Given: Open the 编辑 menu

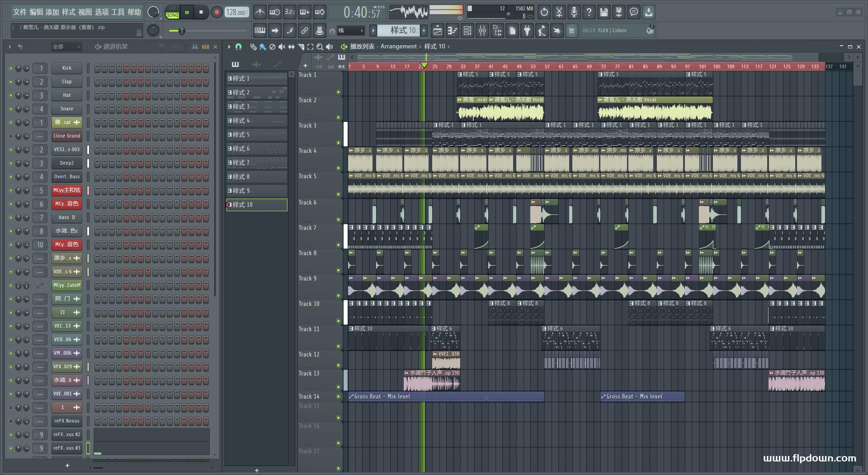Looking at the screenshot, I should click(36, 12).
